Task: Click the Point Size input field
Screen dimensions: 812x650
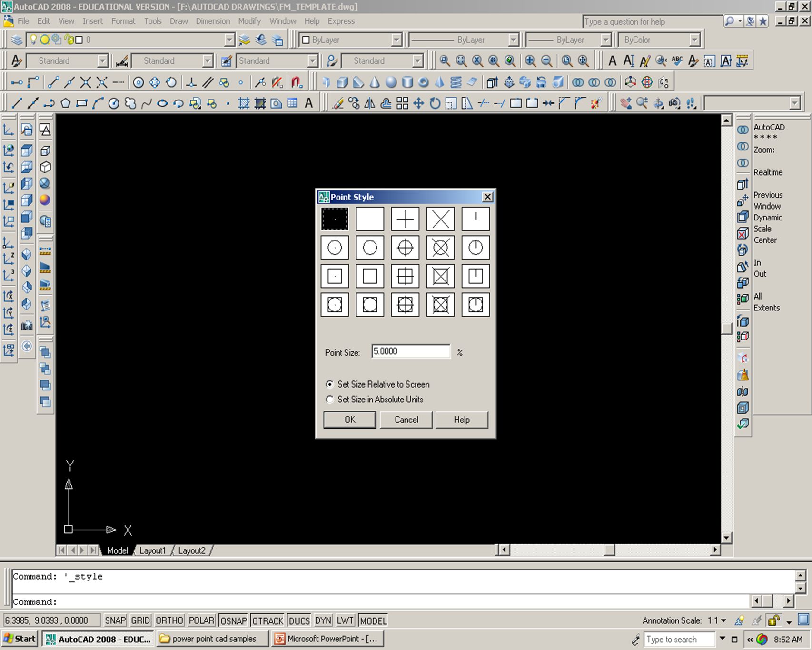Action: pyautogui.click(x=411, y=351)
